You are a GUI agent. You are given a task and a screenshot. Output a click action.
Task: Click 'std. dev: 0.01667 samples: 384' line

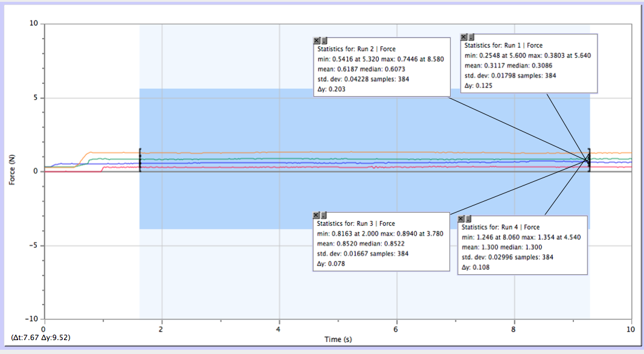(362, 253)
